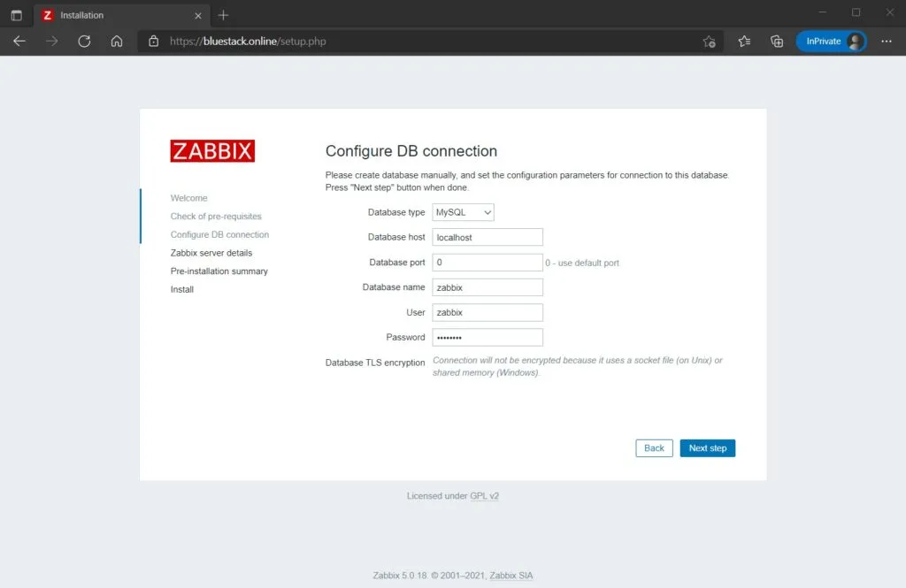Screen dimensions: 906x588
Task: View site info lock icon
Action: click(x=153, y=41)
